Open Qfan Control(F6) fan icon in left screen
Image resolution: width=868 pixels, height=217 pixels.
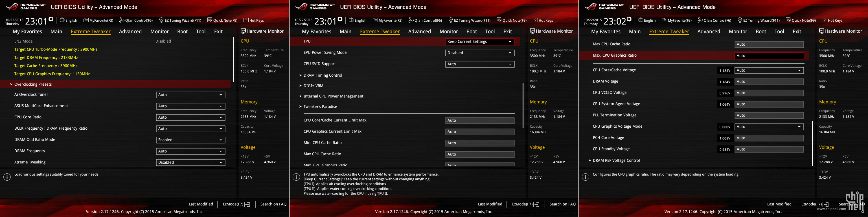tap(122, 20)
